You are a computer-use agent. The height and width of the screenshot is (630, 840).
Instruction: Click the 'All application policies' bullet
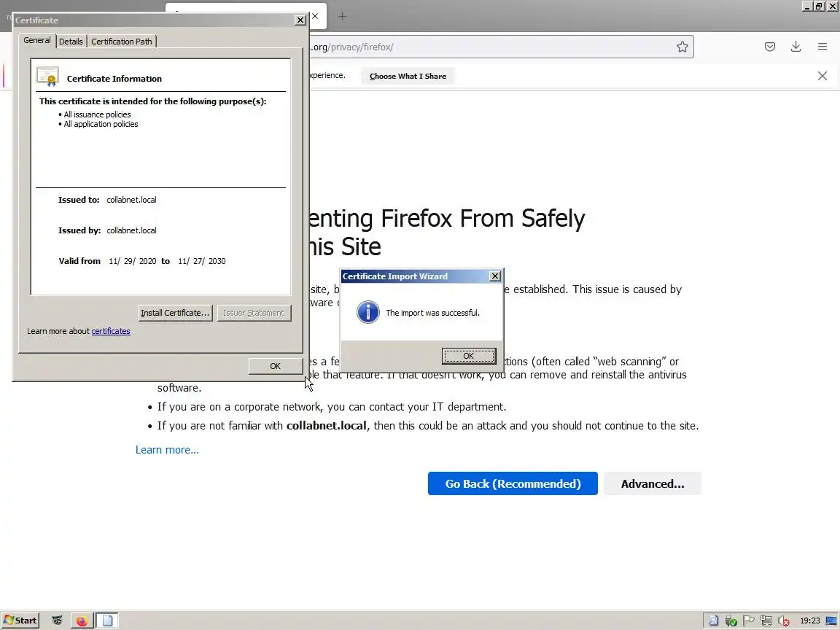[101, 124]
